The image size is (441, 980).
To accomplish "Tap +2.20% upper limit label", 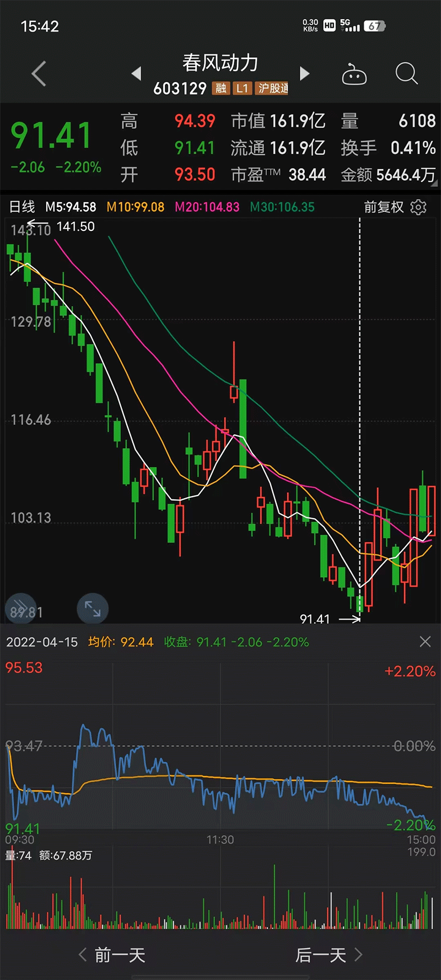I will [x=410, y=671].
